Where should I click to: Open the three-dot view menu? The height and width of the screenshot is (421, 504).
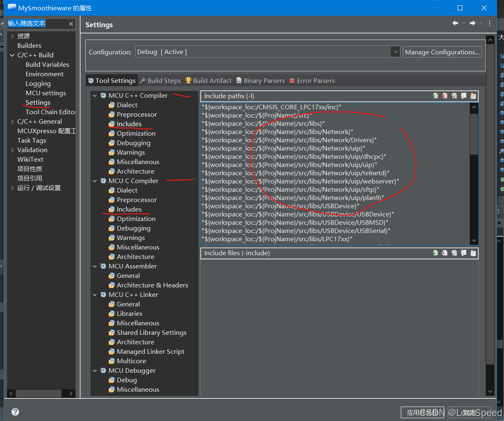(490, 23)
